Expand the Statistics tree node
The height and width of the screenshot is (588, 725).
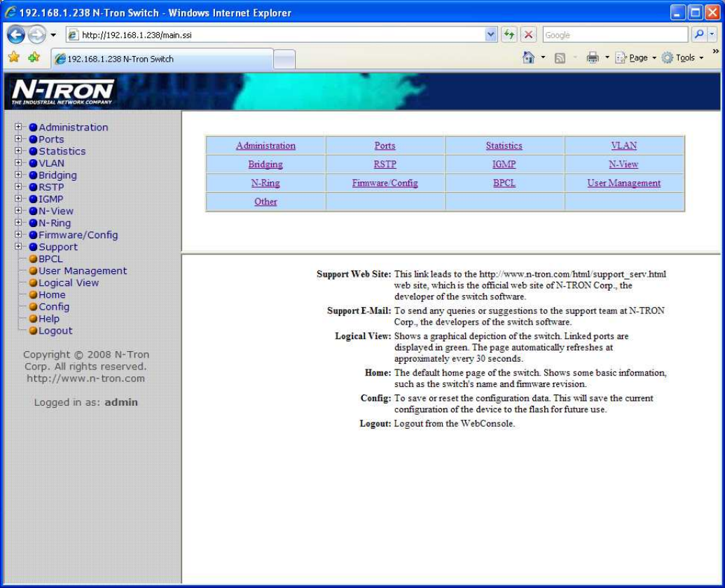point(18,151)
